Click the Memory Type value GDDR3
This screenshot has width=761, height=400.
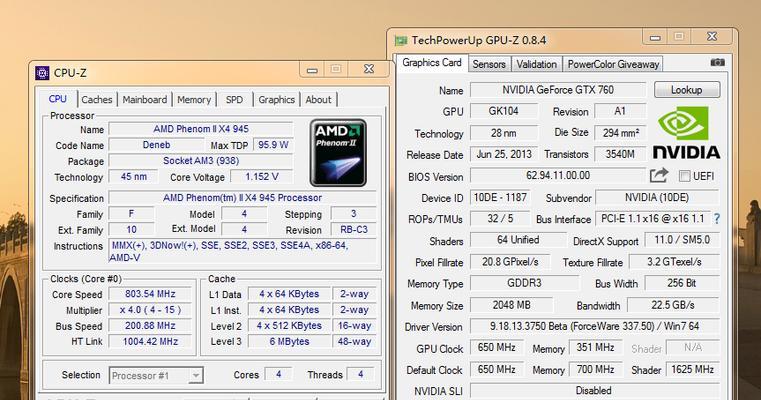(524, 283)
